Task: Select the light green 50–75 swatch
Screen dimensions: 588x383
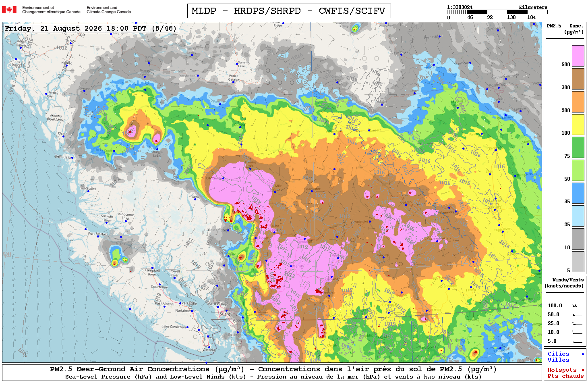Action: 578,170
